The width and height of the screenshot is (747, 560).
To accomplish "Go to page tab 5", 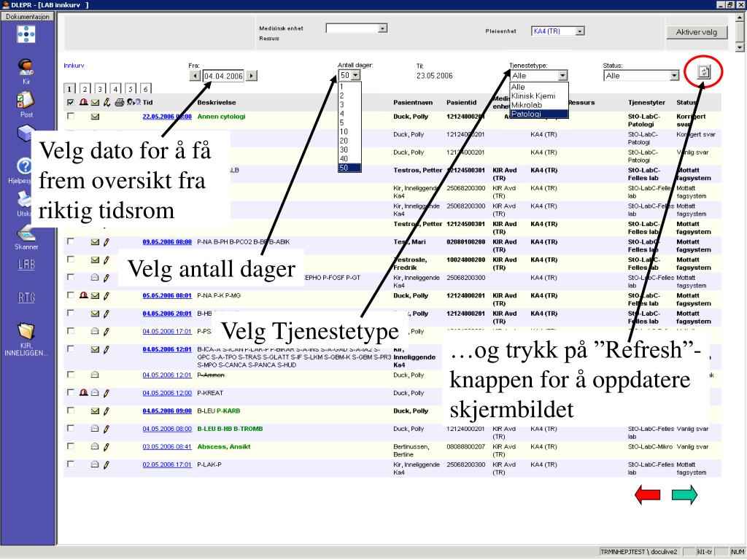I will (131, 89).
